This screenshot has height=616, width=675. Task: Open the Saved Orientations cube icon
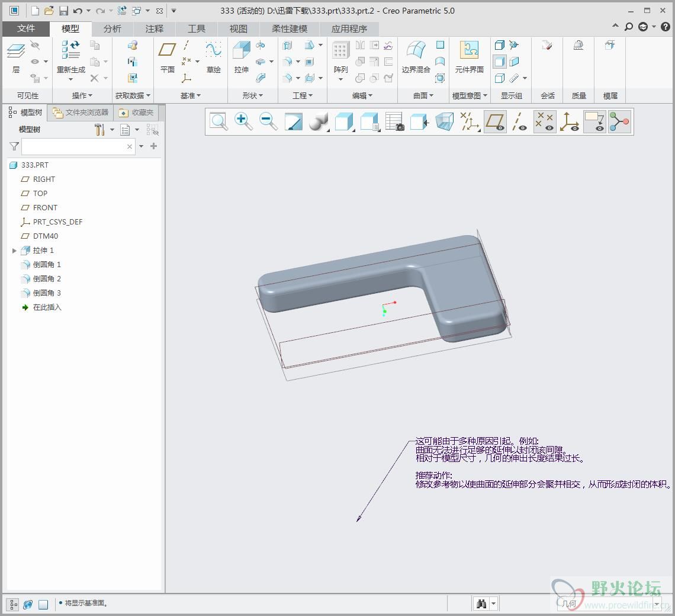point(344,122)
